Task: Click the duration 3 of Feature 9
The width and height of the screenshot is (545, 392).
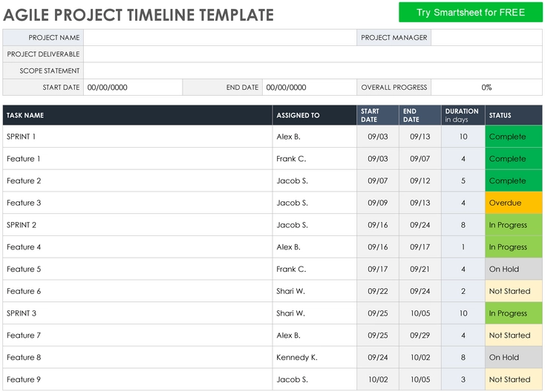Action: [x=463, y=379]
